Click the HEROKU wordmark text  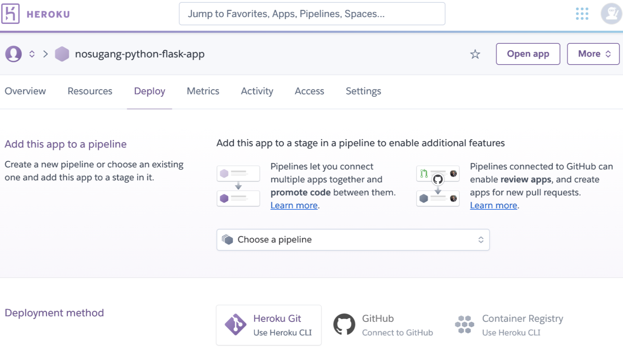coord(48,14)
